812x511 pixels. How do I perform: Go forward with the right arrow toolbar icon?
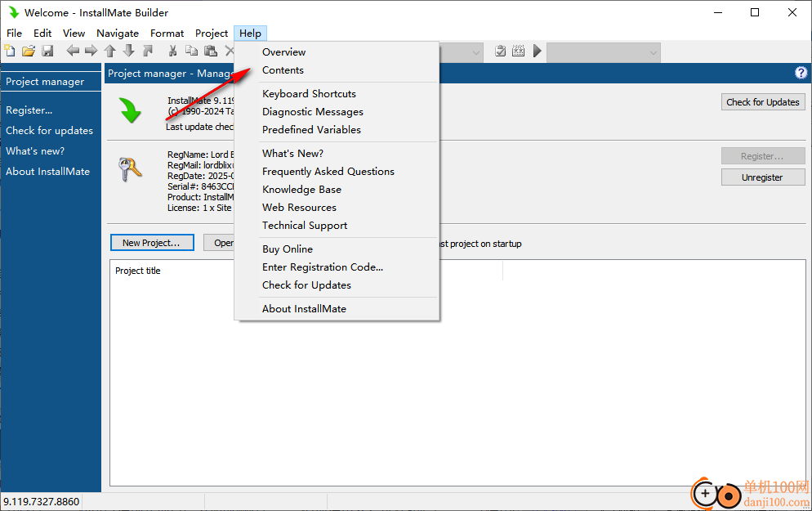pos(91,51)
